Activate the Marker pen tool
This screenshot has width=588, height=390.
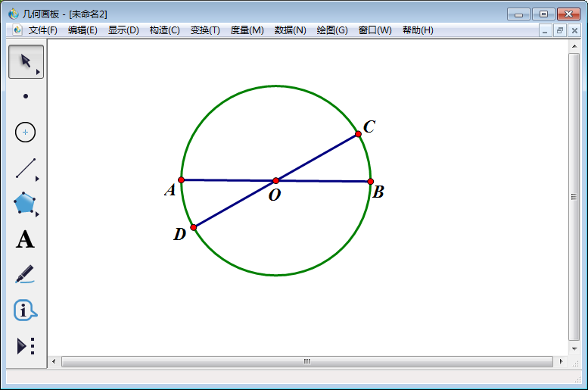[x=25, y=274]
